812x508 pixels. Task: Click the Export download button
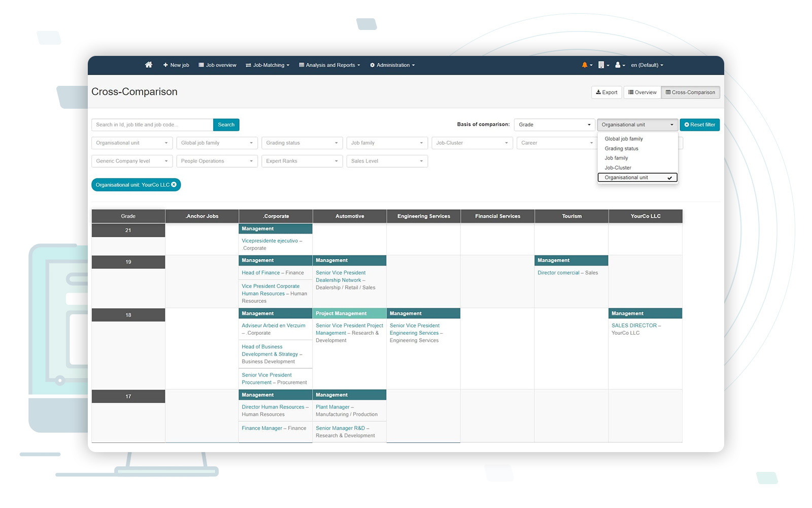(606, 92)
